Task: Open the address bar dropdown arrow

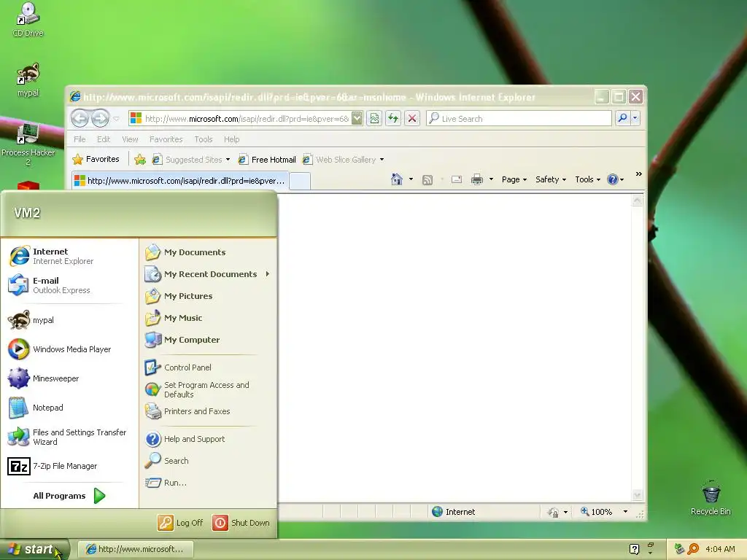Action: point(357,119)
